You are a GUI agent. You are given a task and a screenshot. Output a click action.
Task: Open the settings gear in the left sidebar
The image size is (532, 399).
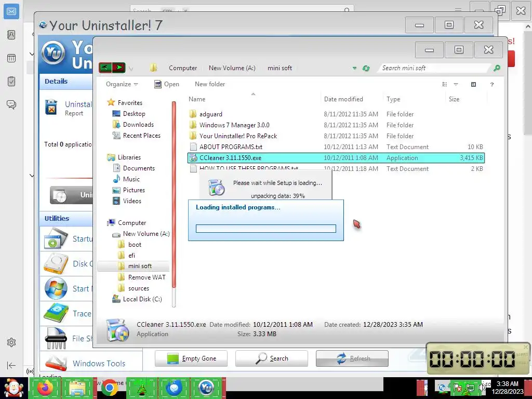(11, 342)
